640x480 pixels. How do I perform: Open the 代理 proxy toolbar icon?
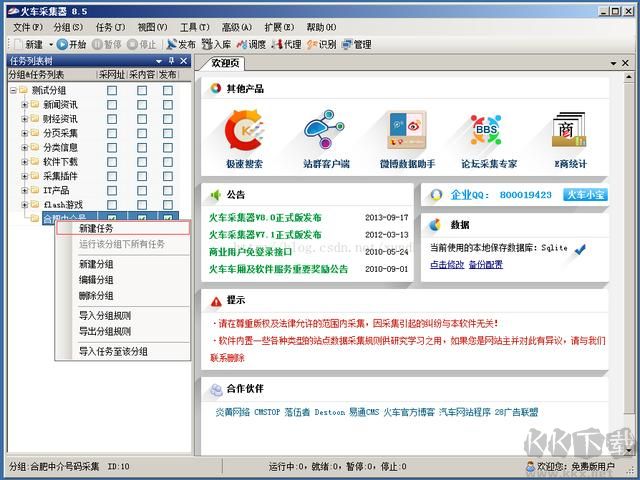[277, 44]
